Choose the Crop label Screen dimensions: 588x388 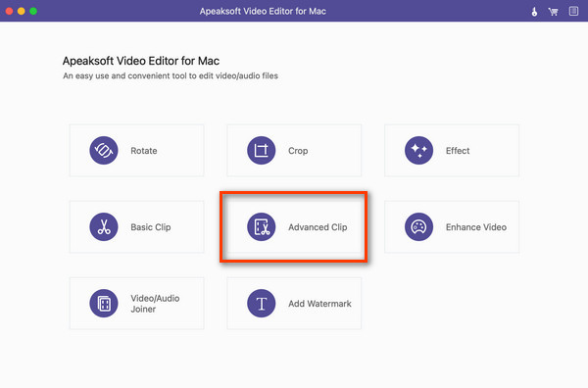point(298,151)
